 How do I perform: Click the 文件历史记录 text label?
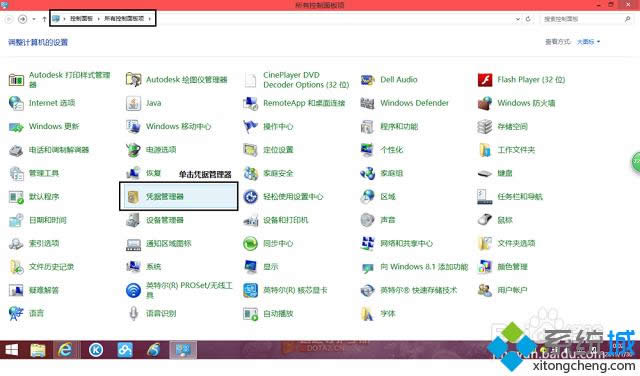pyautogui.click(x=51, y=267)
